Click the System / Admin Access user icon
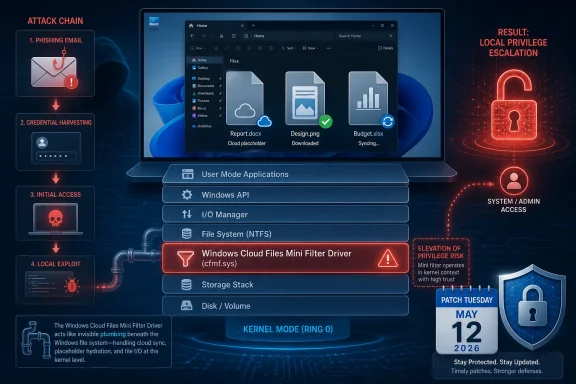The width and height of the screenshot is (576, 384). 514,182
